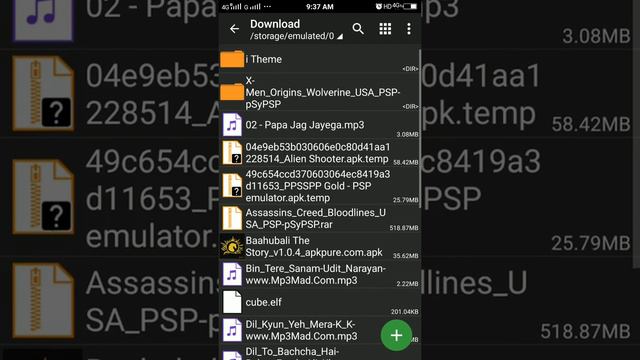
Task: Select 'Assassins_Creed_Bloodlines_USA_PSP-pSyPSP.rar' name
Action: coord(316,218)
